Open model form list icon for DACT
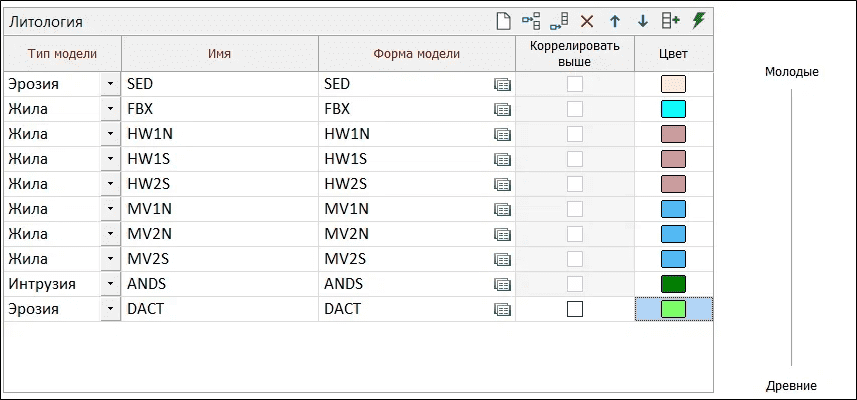The width and height of the screenshot is (857, 400). pyautogui.click(x=502, y=309)
